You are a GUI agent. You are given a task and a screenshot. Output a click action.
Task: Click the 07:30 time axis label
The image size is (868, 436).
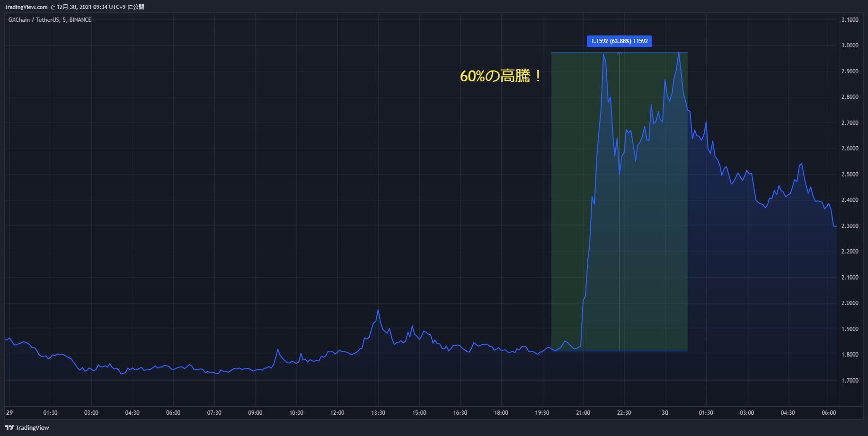pos(214,413)
